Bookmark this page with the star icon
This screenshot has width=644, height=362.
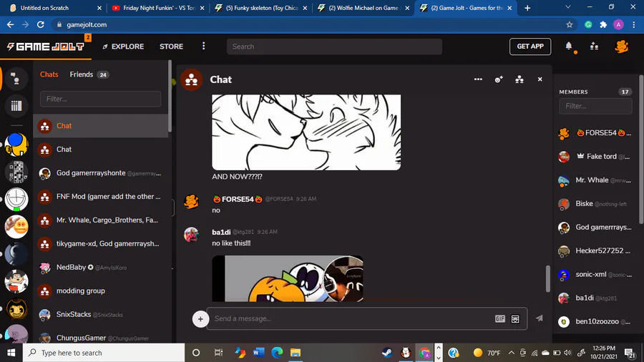(x=570, y=24)
